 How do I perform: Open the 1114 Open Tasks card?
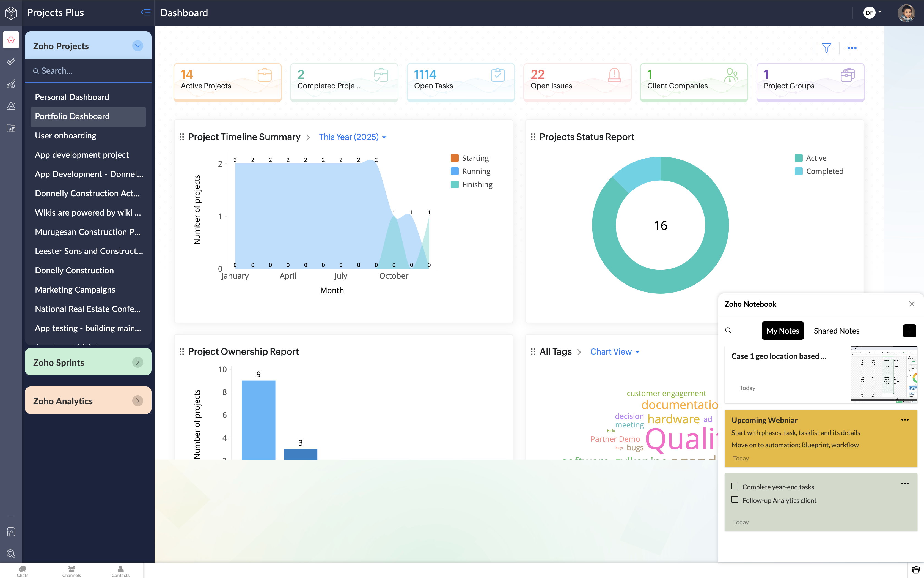461,82
